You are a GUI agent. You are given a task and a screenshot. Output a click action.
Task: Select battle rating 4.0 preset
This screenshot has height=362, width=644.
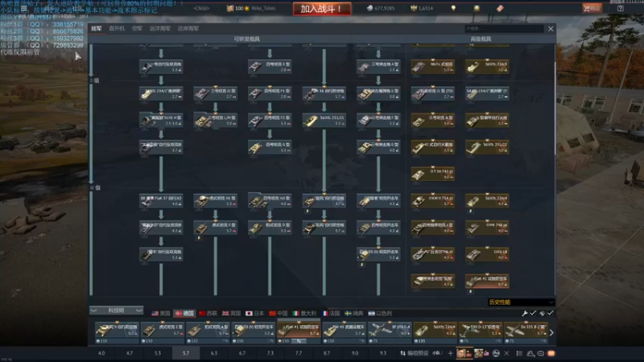(101, 353)
